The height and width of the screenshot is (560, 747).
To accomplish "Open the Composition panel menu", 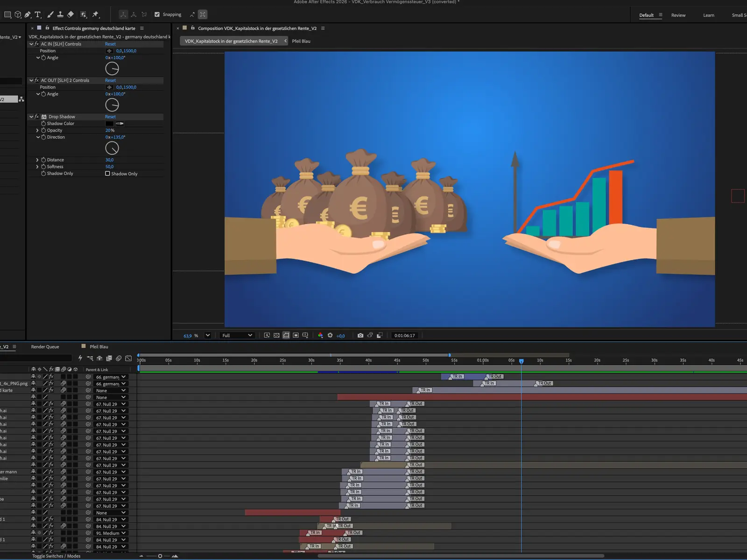I will (x=323, y=28).
